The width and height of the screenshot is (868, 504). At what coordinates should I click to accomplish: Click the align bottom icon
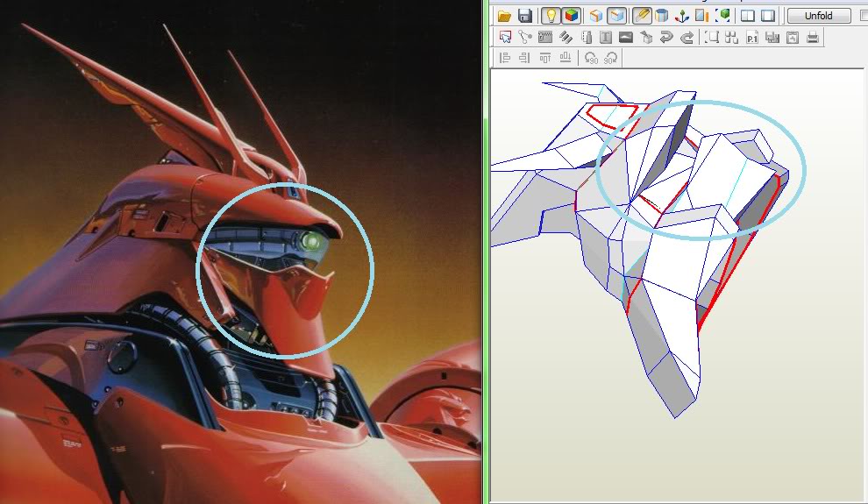tap(566, 58)
